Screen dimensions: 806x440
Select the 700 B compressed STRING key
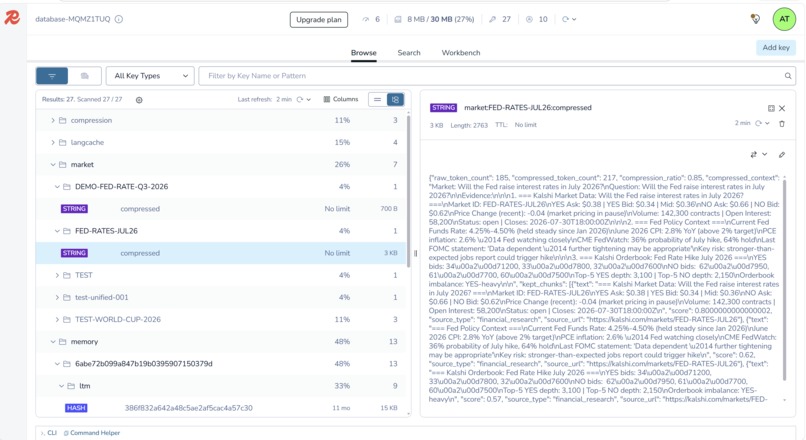pos(221,209)
